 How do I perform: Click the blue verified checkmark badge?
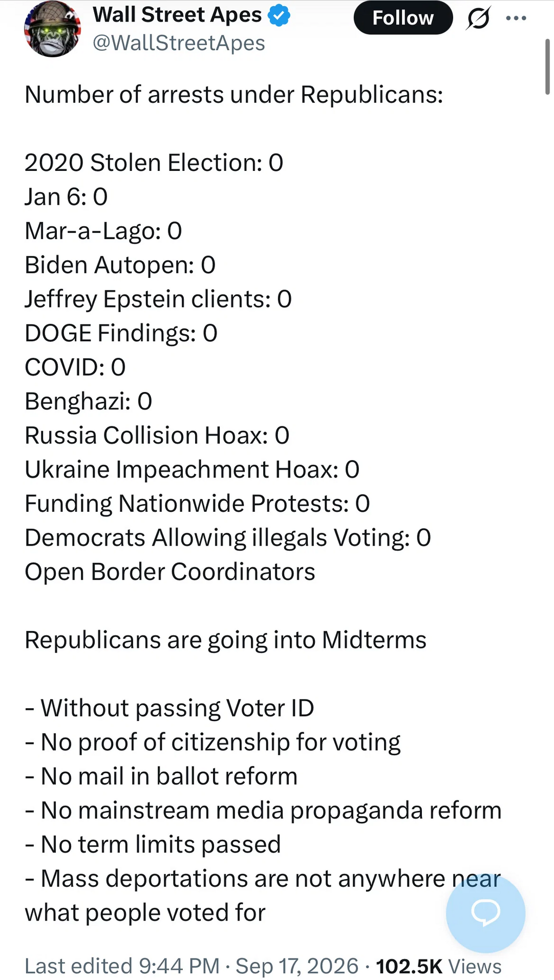(x=279, y=15)
